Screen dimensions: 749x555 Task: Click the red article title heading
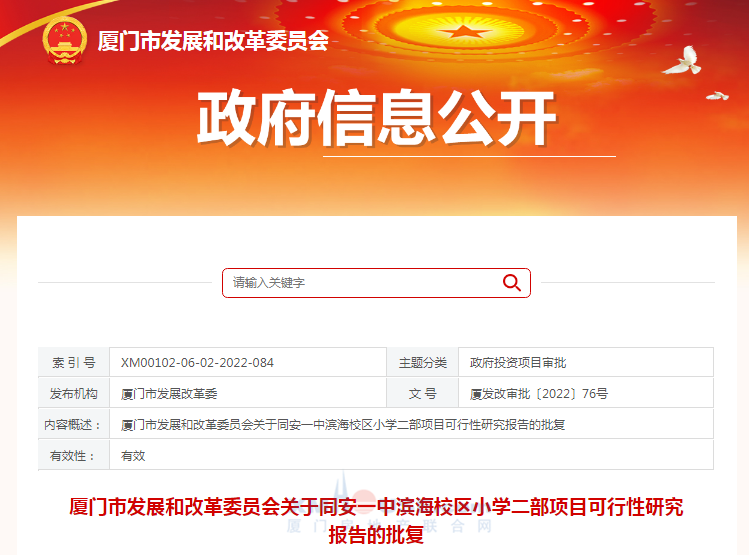tap(376, 521)
